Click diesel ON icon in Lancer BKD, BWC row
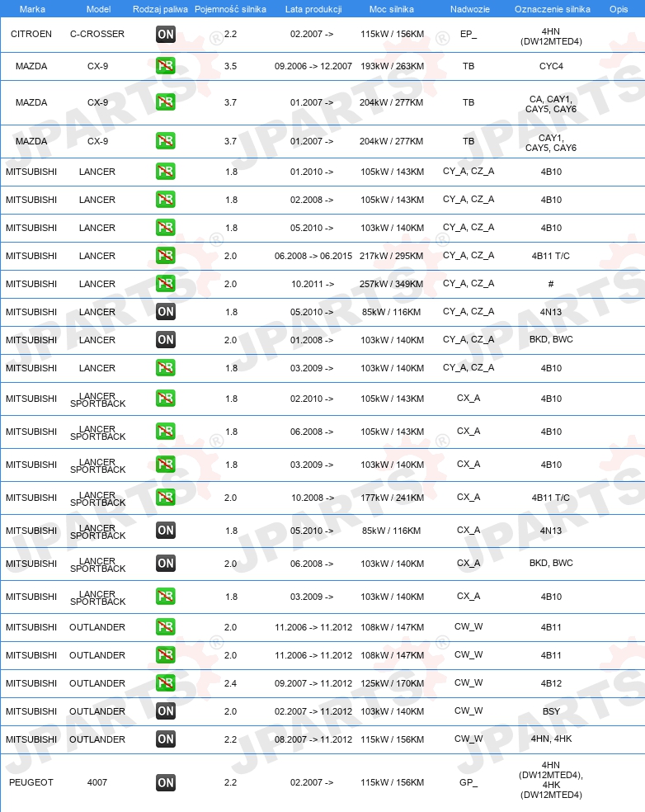The height and width of the screenshot is (812, 645). pos(166,340)
